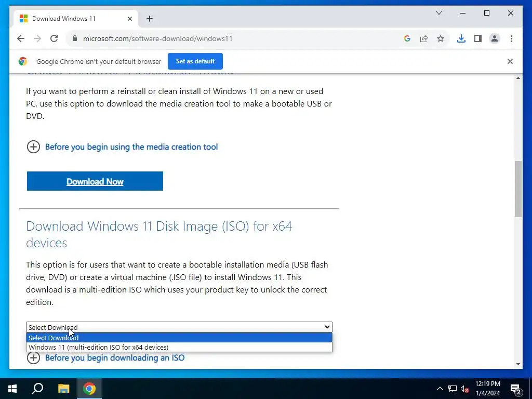This screenshot has height=399, width=532.
Task: Click the muted volume tray icon
Action: (464, 389)
